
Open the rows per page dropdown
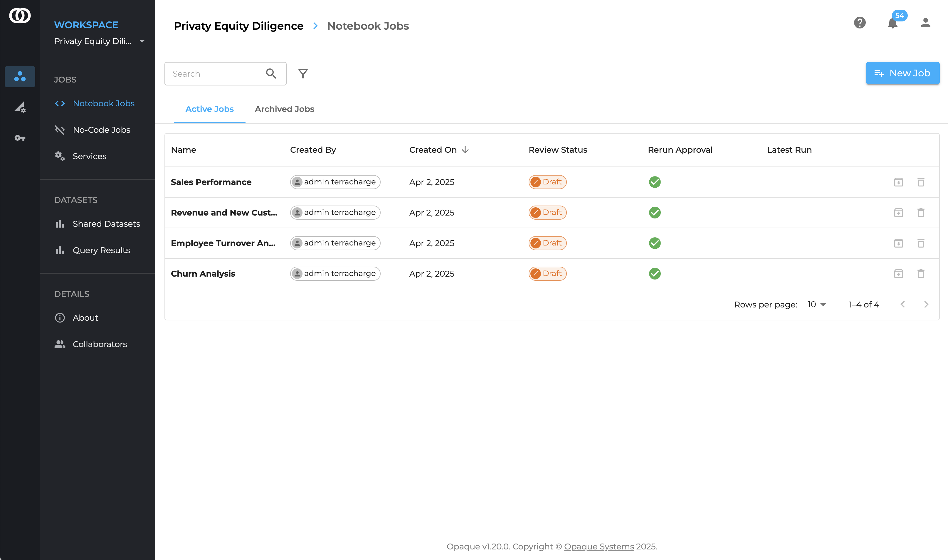[817, 305]
